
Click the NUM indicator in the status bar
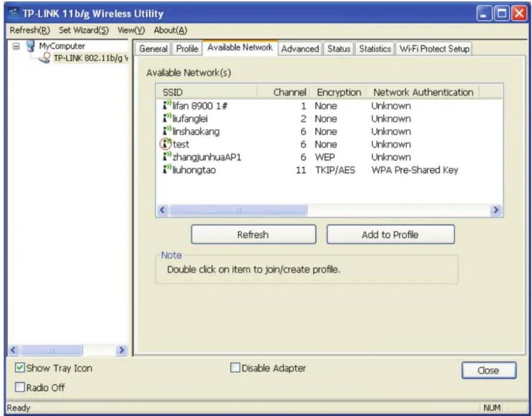(492, 408)
